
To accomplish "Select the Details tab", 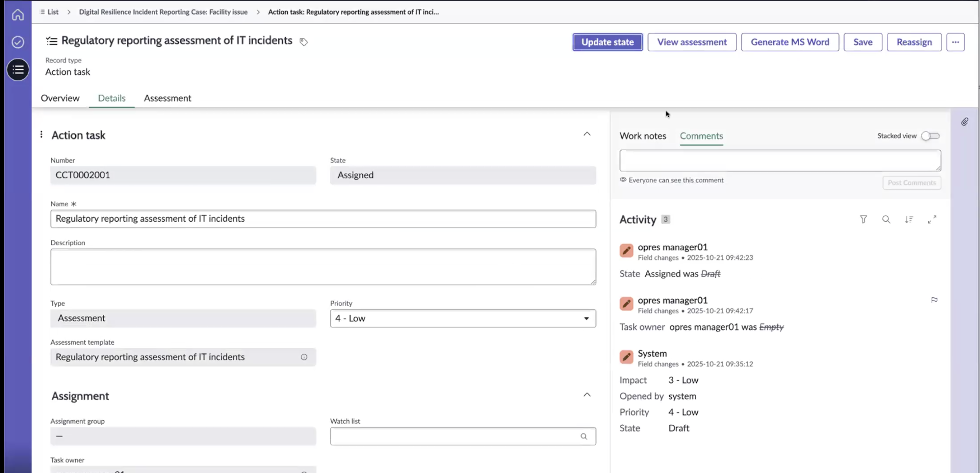I will coord(112,98).
